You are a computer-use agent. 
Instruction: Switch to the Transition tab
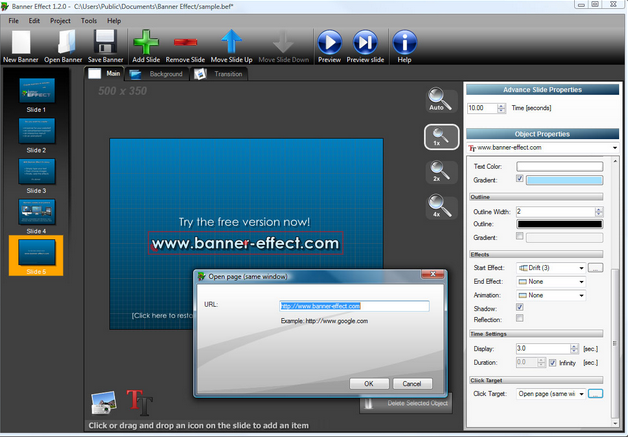click(x=219, y=74)
